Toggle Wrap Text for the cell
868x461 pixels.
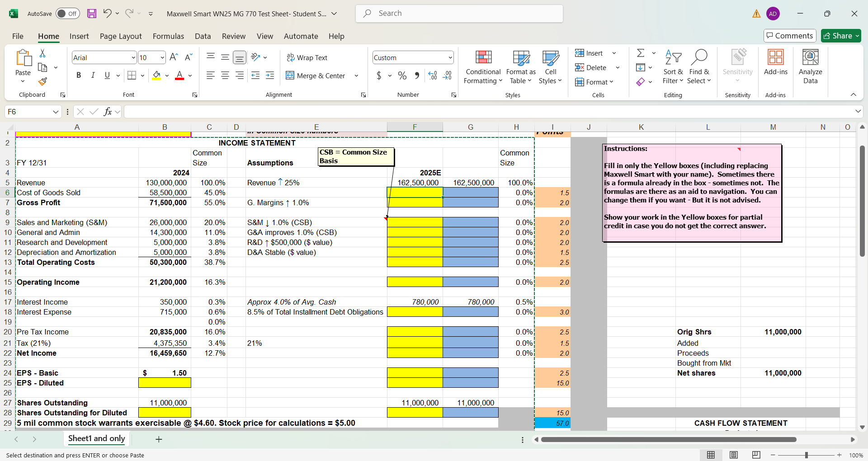307,58
